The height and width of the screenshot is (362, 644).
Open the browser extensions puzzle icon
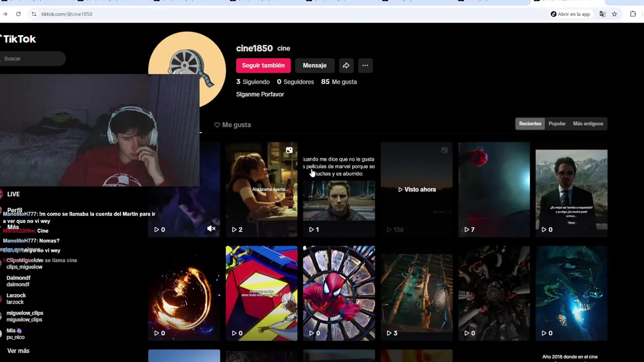coord(633,14)
